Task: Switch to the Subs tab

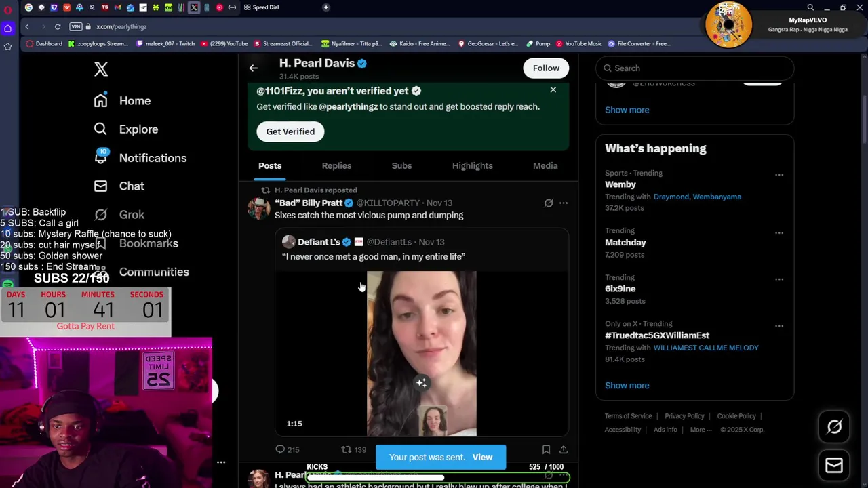Action: coord(401,166)
